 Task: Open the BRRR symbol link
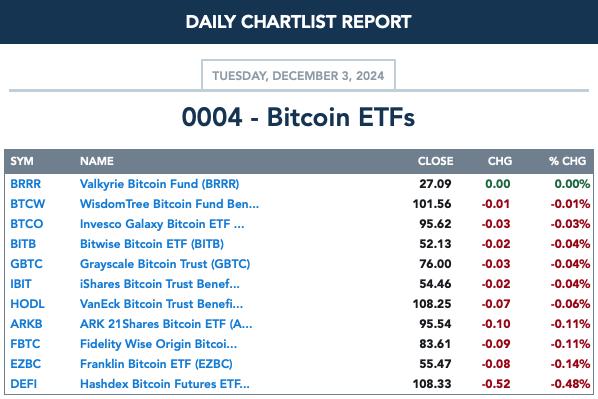[26, 184]
